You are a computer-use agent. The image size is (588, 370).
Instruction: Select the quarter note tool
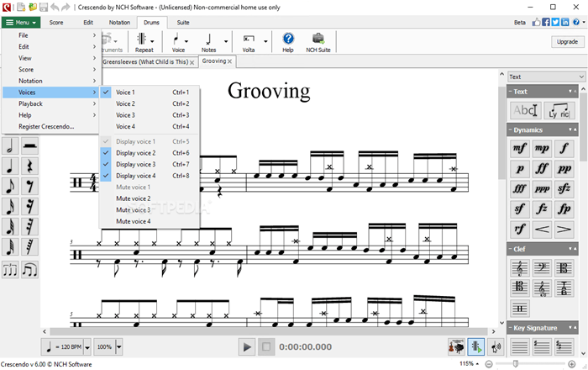click(10, 166)
